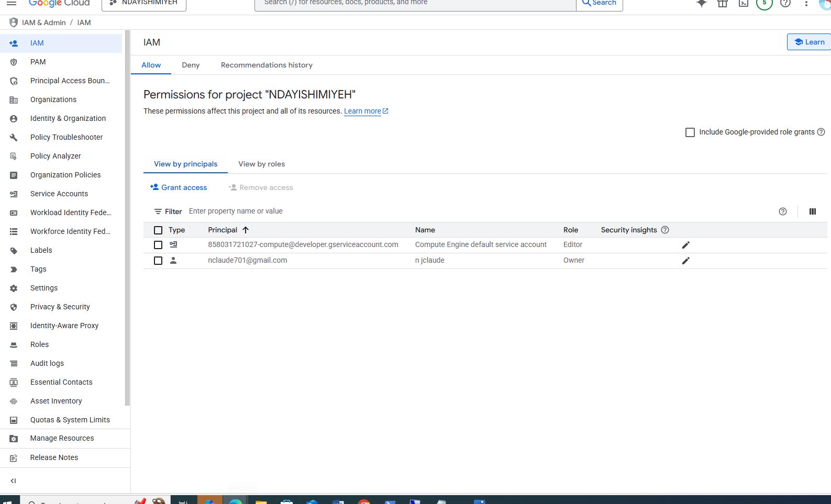
Task: Open the Recommendations history tab
Action: (267, 65)
